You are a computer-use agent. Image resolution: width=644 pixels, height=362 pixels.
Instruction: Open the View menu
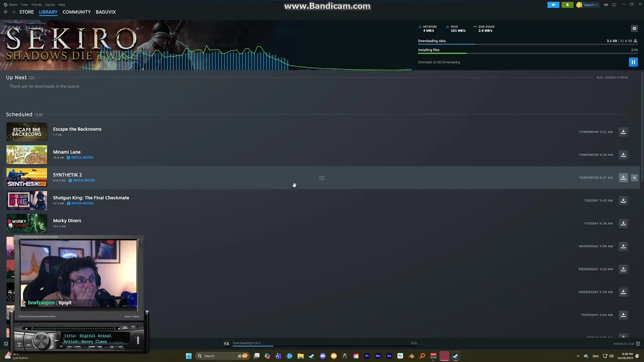pos(24,5)
